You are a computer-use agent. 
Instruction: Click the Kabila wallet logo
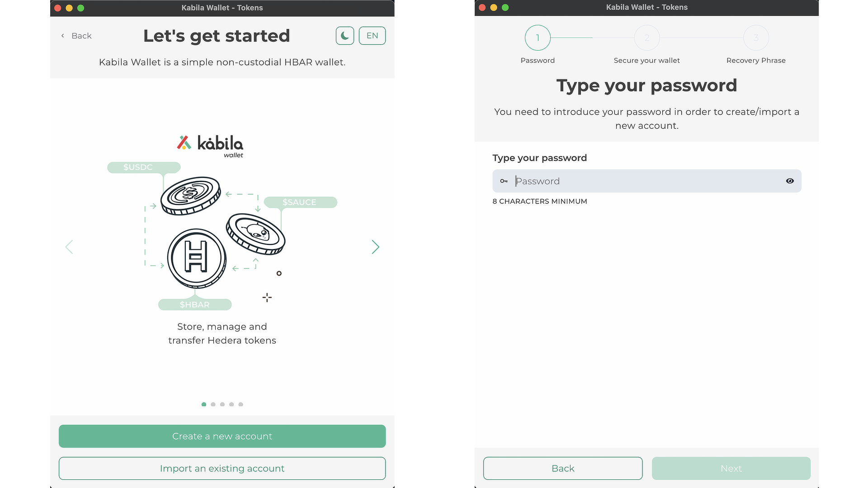[210, 145]
